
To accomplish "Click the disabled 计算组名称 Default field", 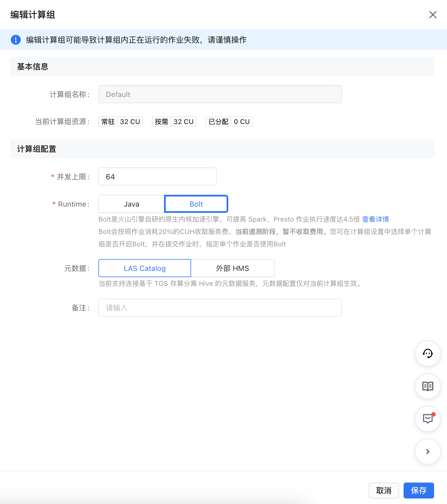I will click(x=220, y=94).
